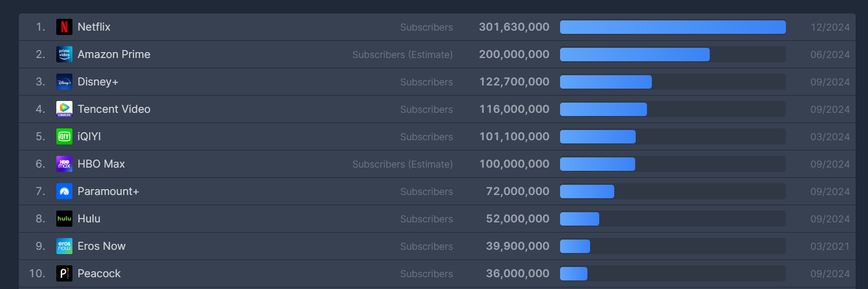The width and height of the screenshot is (868, 289).
Task: Click the Amazon Prime Video logo icon
Action: pos(64,54)
